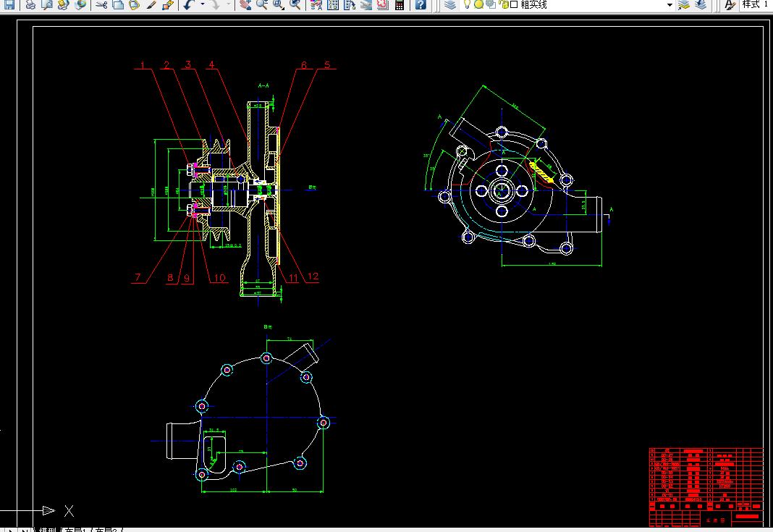Open the Text Style manager icon
The width and height of the screenshot is (773, 532).
point(730,4)
